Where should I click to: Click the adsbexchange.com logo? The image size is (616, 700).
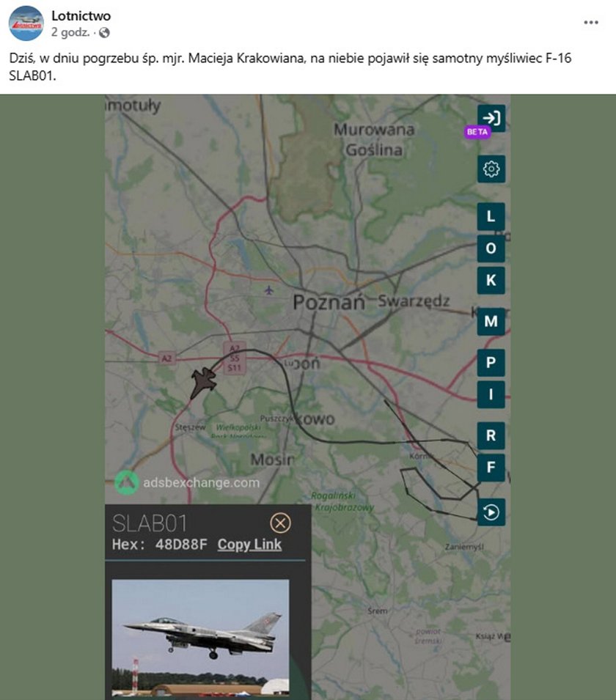click(x=126, y=482)
